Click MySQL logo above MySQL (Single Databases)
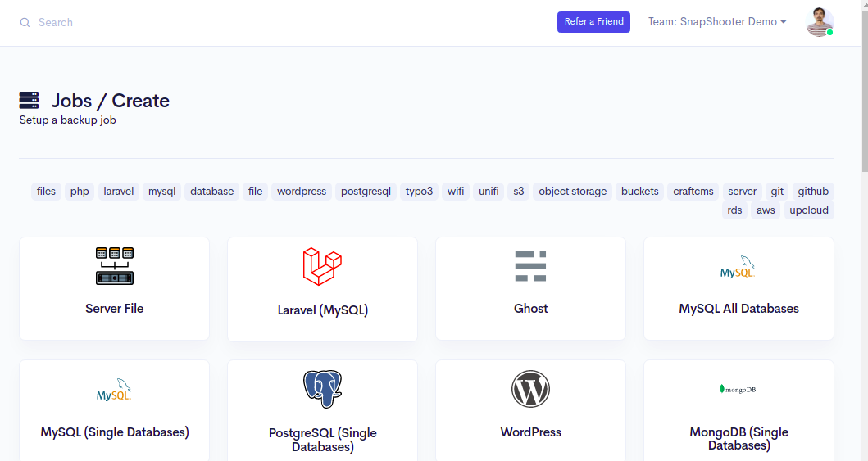The image size is (868, 461). (114, 390)
